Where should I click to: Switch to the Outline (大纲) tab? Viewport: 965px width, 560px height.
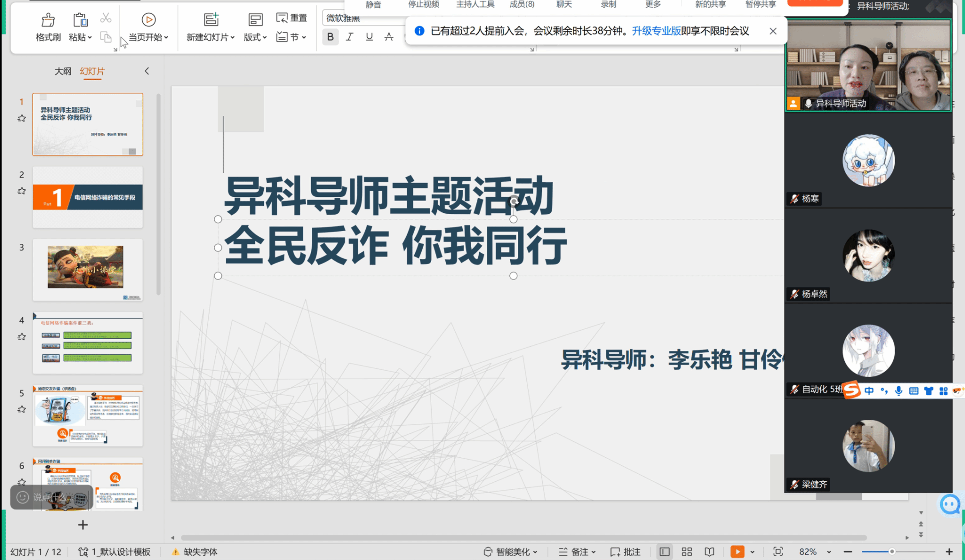click(63, 71)
